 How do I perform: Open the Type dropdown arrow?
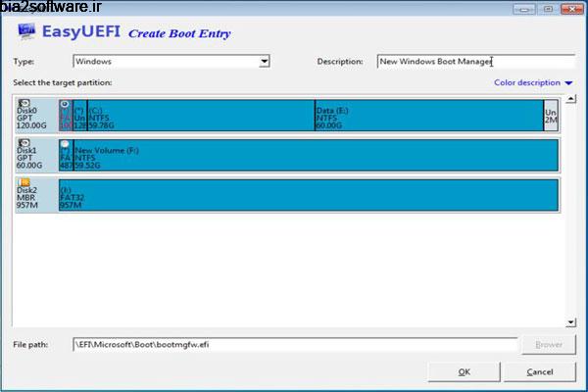click(x=264, y=61)
